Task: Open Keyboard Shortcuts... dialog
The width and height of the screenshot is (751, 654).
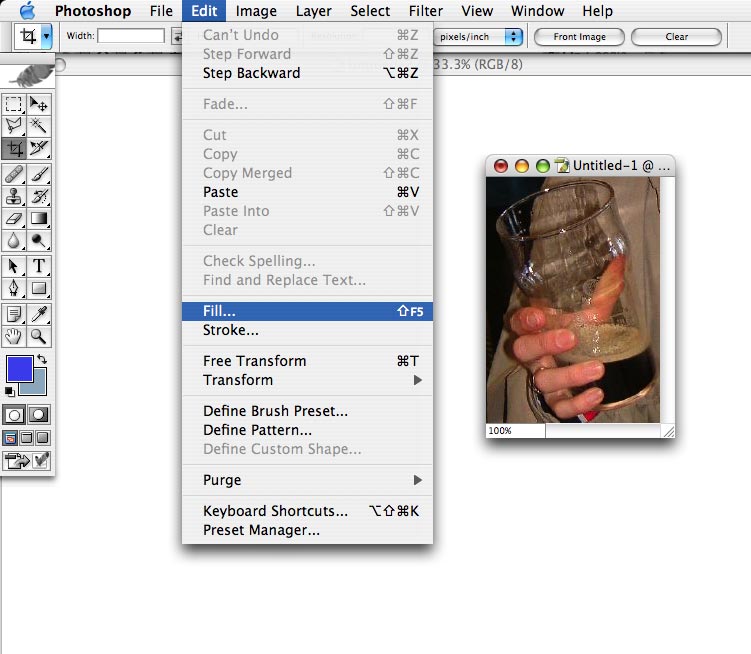Action: tap(307, 511)
